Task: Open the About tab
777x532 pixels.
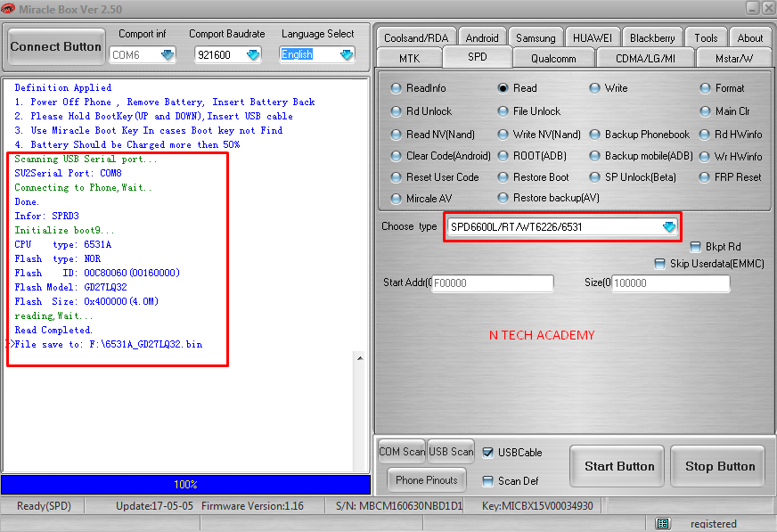Action: (x=749, y=38)
